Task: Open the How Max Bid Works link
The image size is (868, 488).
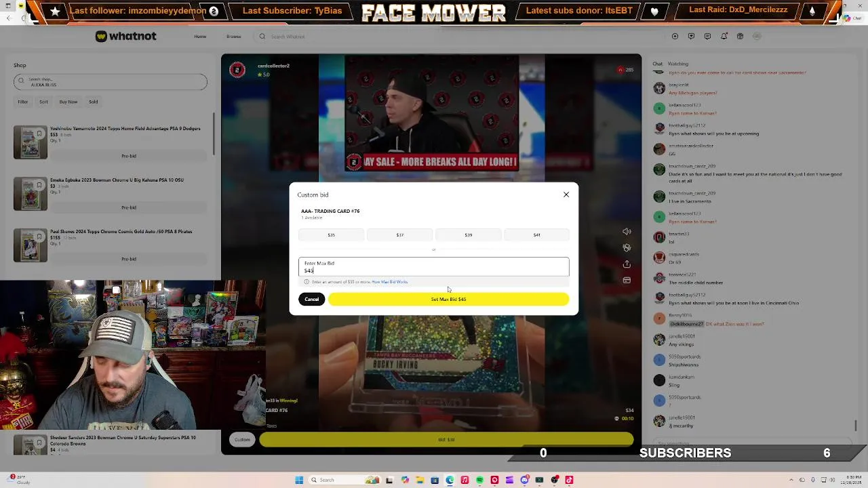Action: [x=390, y=282]
